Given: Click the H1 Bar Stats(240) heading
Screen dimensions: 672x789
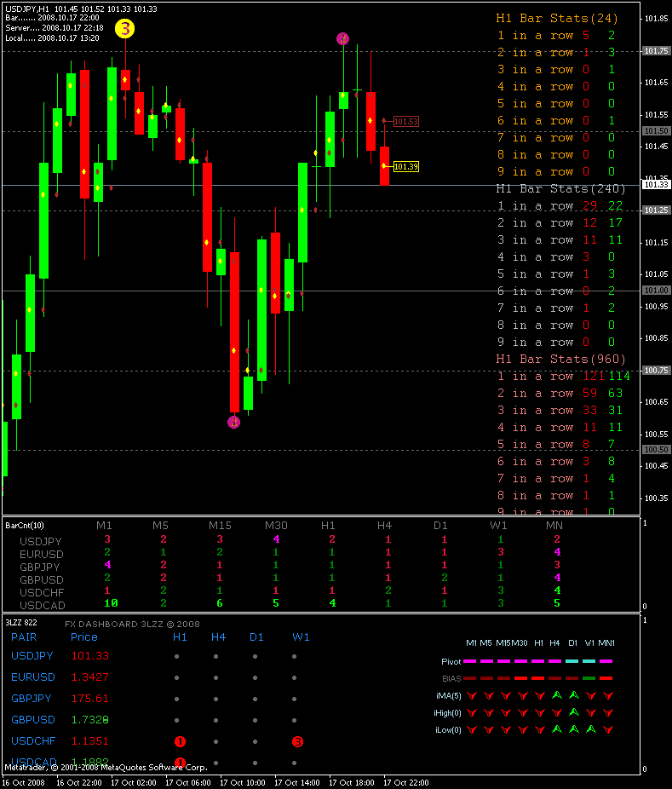Looking at the screenshot, I should [x=560, y=188].
